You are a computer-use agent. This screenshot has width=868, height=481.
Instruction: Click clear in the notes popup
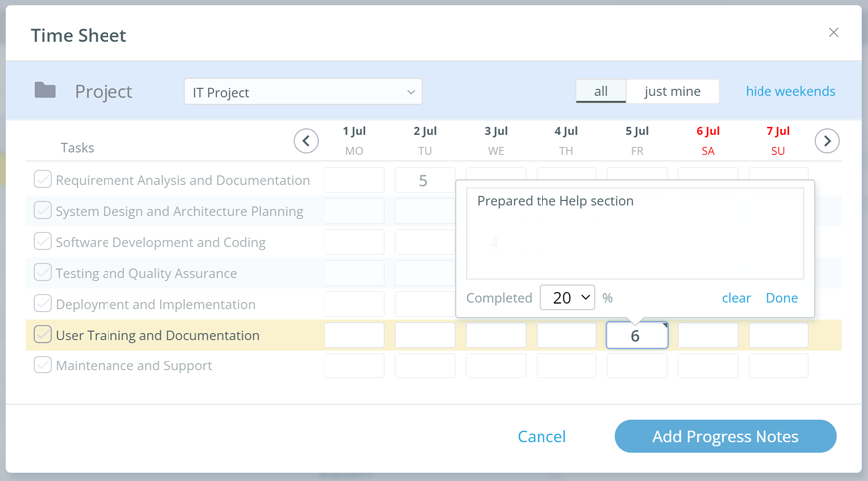736,298
